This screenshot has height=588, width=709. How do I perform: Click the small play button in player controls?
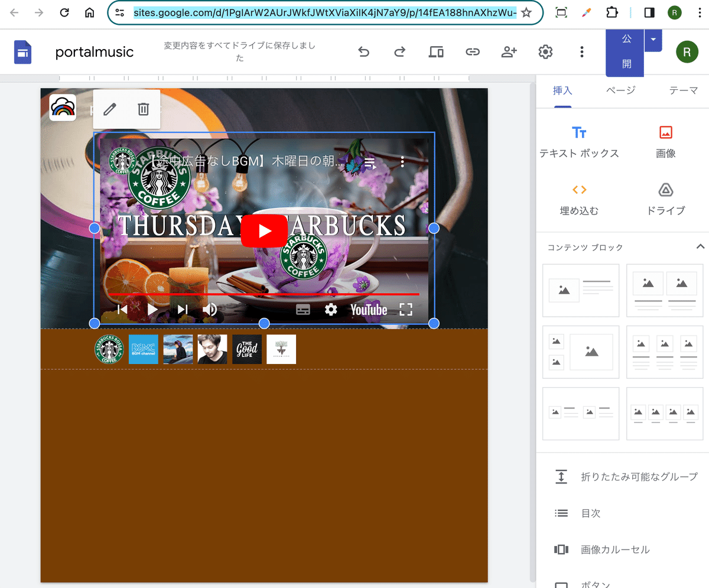[152, 310]
